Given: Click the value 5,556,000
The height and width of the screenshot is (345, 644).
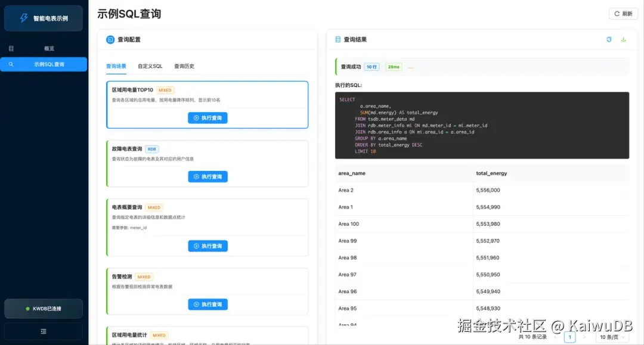Looking at the screenshot, I should 488,190.
